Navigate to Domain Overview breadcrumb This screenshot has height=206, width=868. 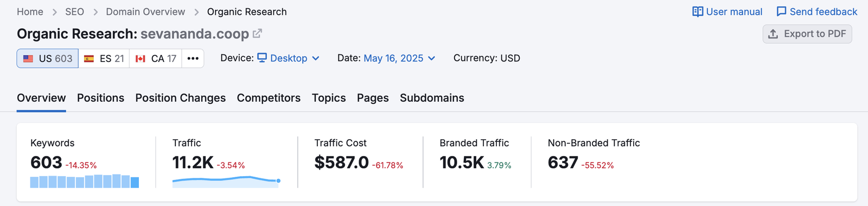(145, 12)
